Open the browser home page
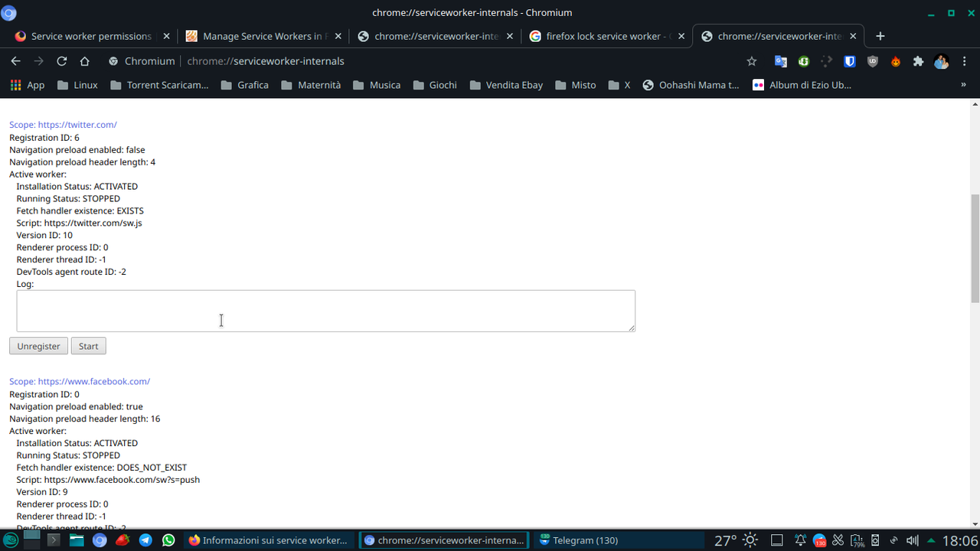 (x=85, y=61)
